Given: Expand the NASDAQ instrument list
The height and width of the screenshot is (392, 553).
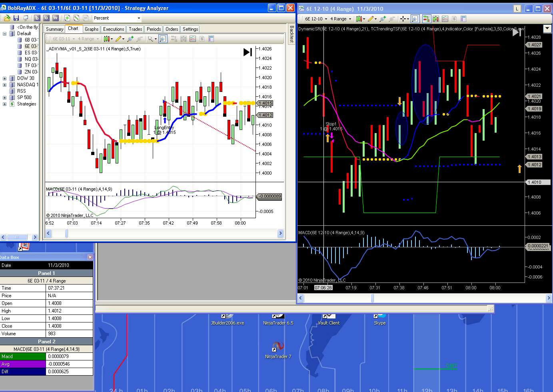Looking at the screenshot, I should point(5,85).
